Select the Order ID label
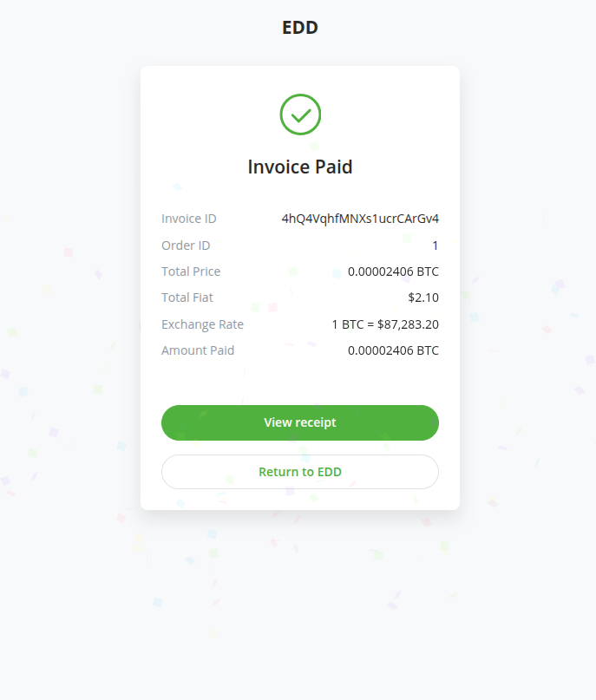 click(x=186, y=245)
